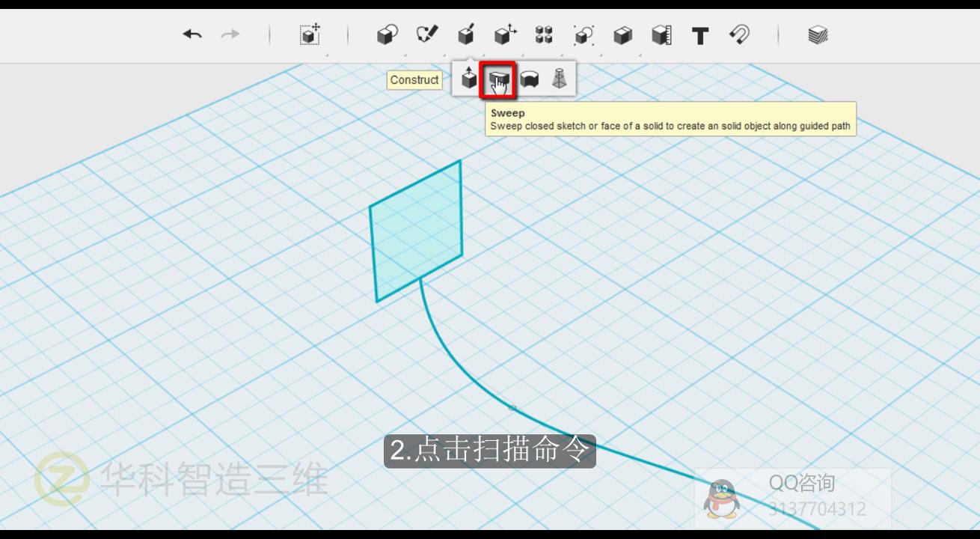Open the Modify tools icon
The height and width of the screenshot is (539, 980).
[x=506, y=34]
